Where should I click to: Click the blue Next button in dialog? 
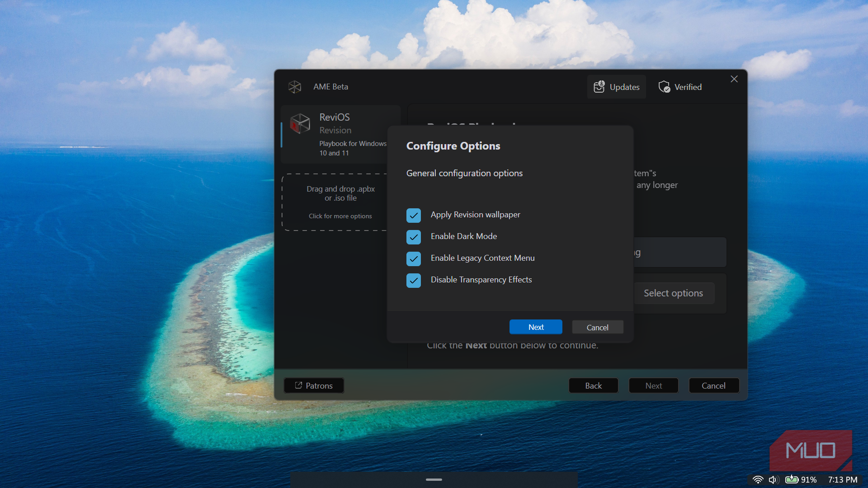pyautogui.click(x=536, y=327)
